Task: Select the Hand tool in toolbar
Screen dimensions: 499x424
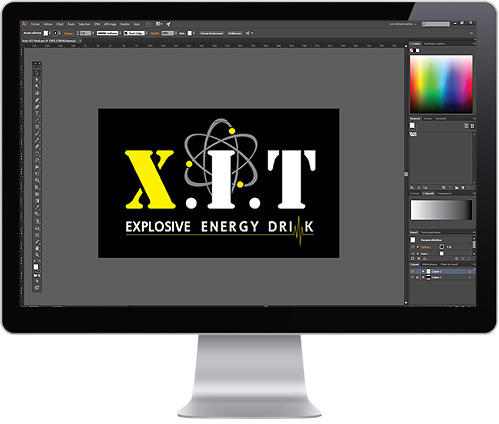Action: 37,248
